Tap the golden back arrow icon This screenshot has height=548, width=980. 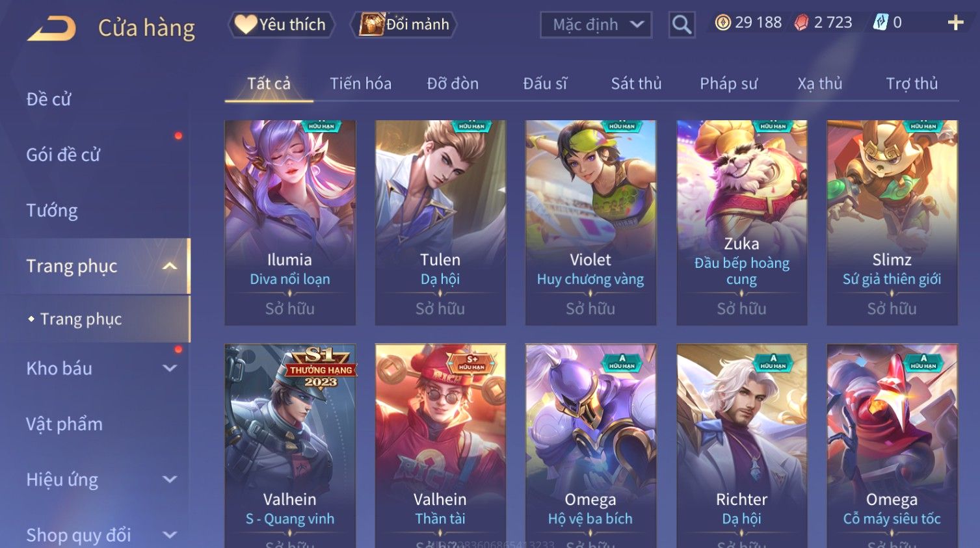pyautogui.click(x=51, y=29)
